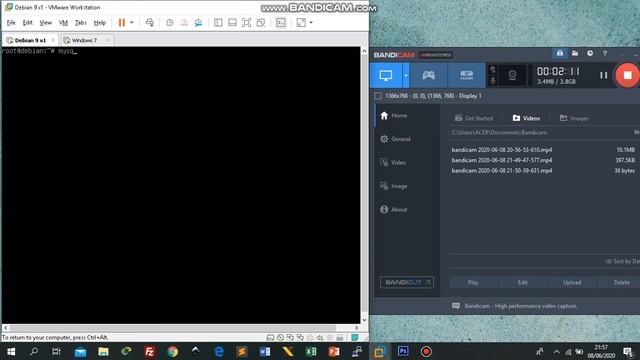Open About section in Bandicam sidebar
The width and height of the screenshot is (640, 360).
[393, 209]
